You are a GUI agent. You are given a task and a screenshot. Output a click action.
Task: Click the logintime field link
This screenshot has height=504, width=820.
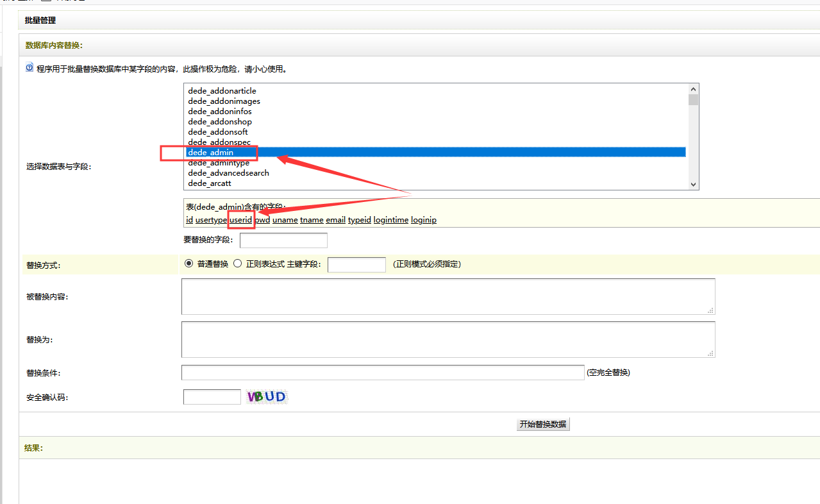[x=391, y=220]
